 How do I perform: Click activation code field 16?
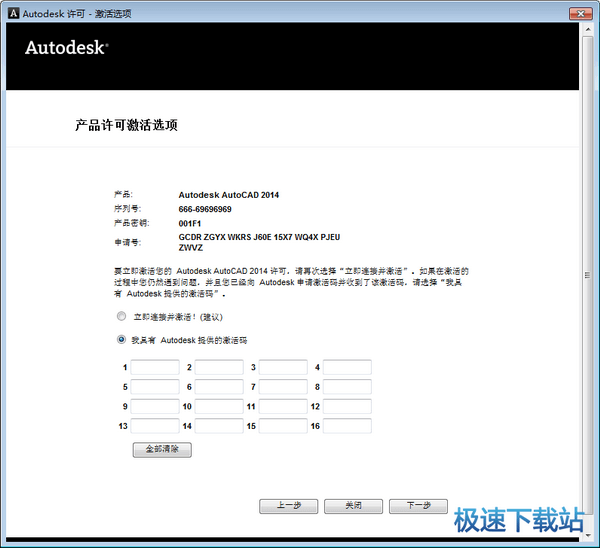tap(347, 426)
